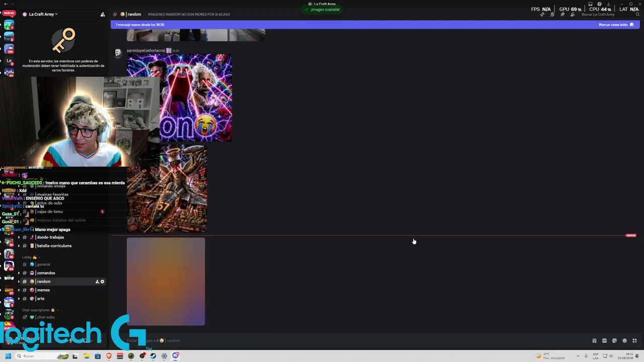The width and height of the screenshot is (644, 362).
Task: Show the member list icon
Action: coord(573,15)
